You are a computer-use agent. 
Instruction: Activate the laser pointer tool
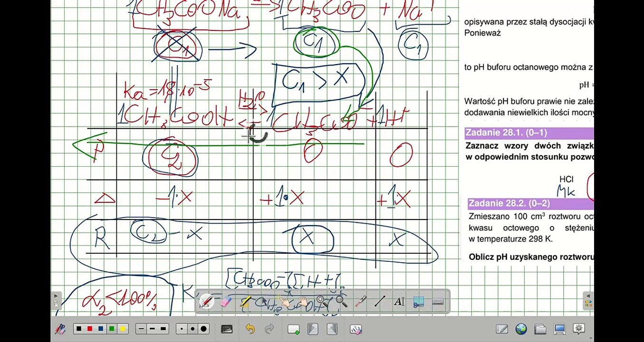click(x=360, y=302)
